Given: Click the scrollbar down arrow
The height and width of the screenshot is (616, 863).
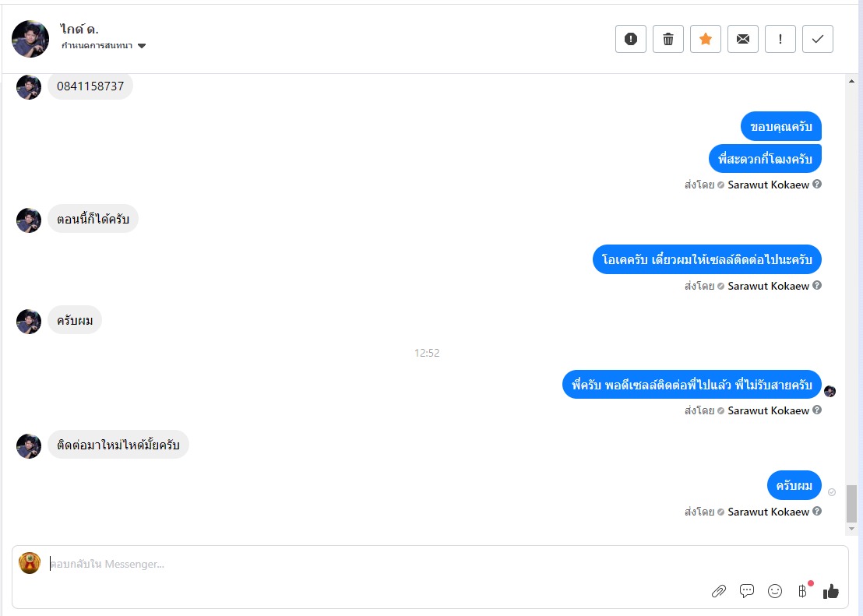Looking at the screenshot, I should (x=851, y=529).
